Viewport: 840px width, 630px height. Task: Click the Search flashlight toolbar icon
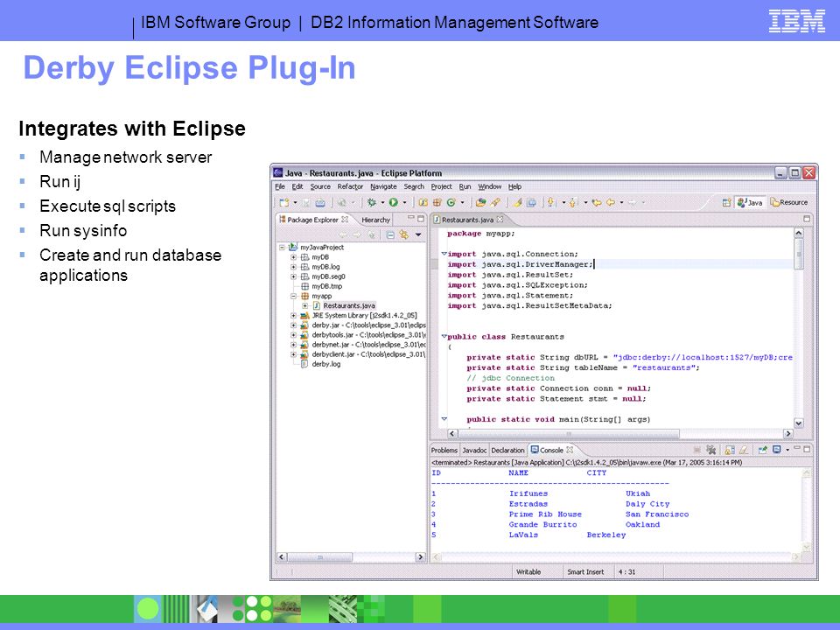[495, 202]
